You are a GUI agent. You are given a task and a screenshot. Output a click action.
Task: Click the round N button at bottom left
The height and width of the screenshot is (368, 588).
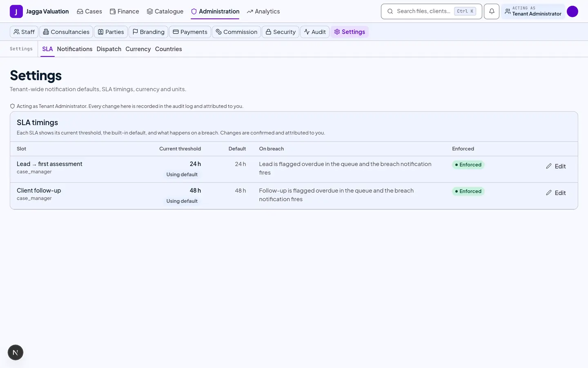point(16,352)
